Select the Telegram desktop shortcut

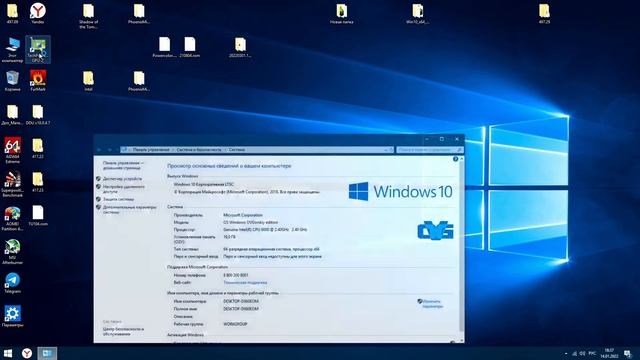(12, 283)
